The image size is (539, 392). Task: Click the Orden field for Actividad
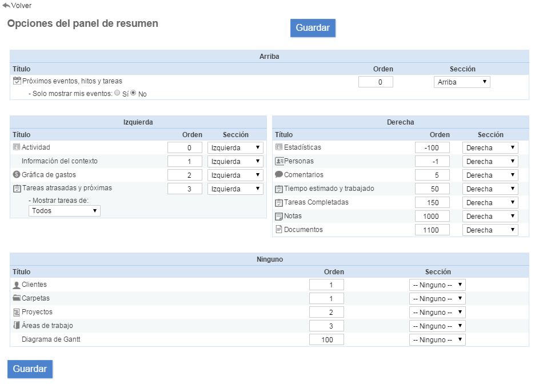click(x=185, y=147)
